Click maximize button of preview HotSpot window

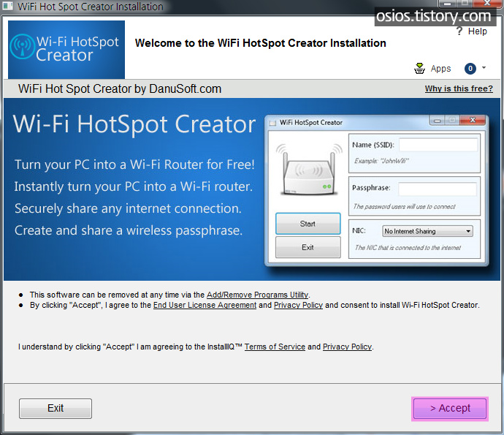coord(452,121)
